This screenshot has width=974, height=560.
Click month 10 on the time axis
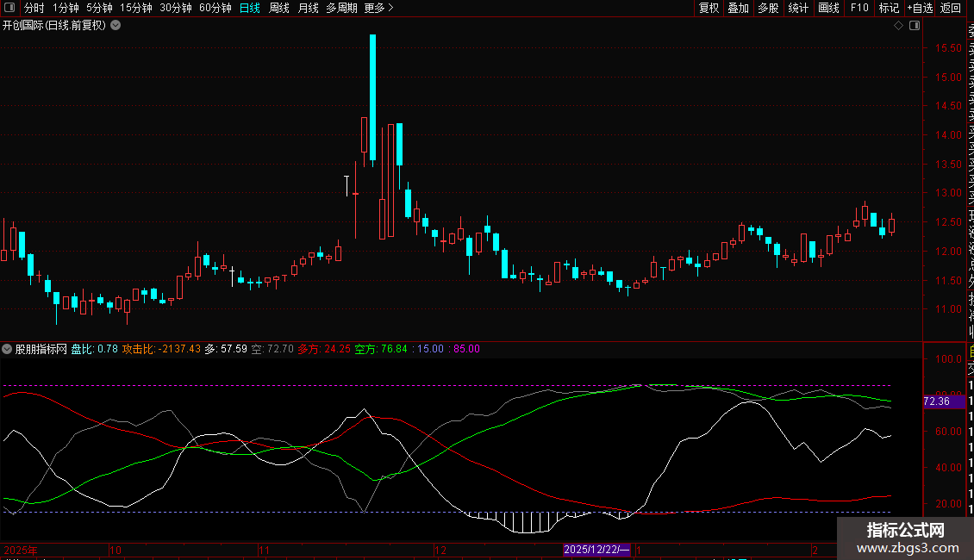(116, 550)
